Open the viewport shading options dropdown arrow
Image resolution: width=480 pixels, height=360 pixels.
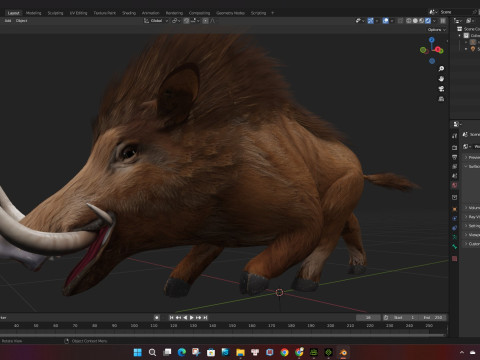click(434, 21)
